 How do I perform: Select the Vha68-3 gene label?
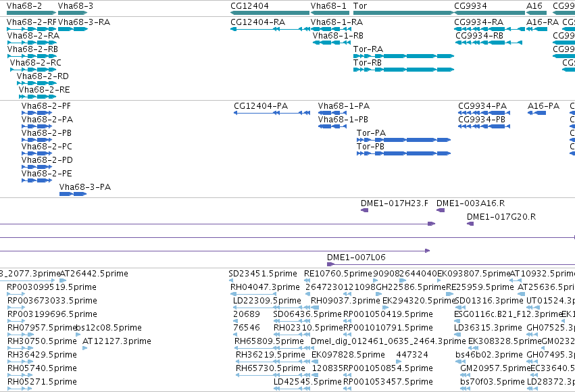[76, 6]
